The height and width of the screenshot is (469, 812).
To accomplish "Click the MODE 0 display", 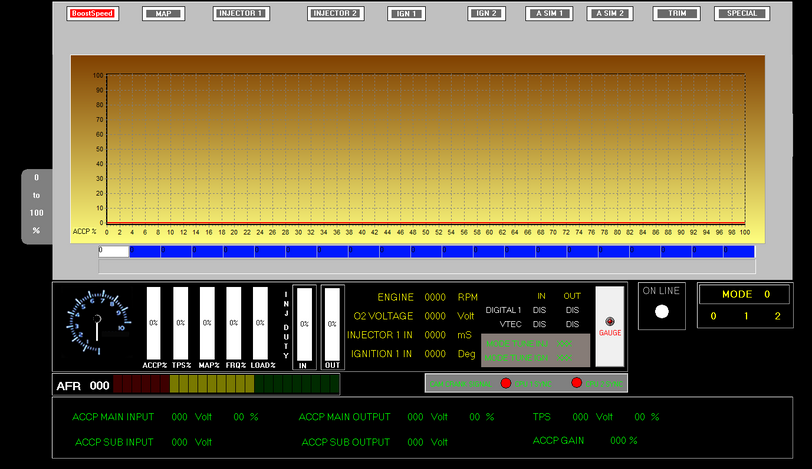I will click(745, 294).
